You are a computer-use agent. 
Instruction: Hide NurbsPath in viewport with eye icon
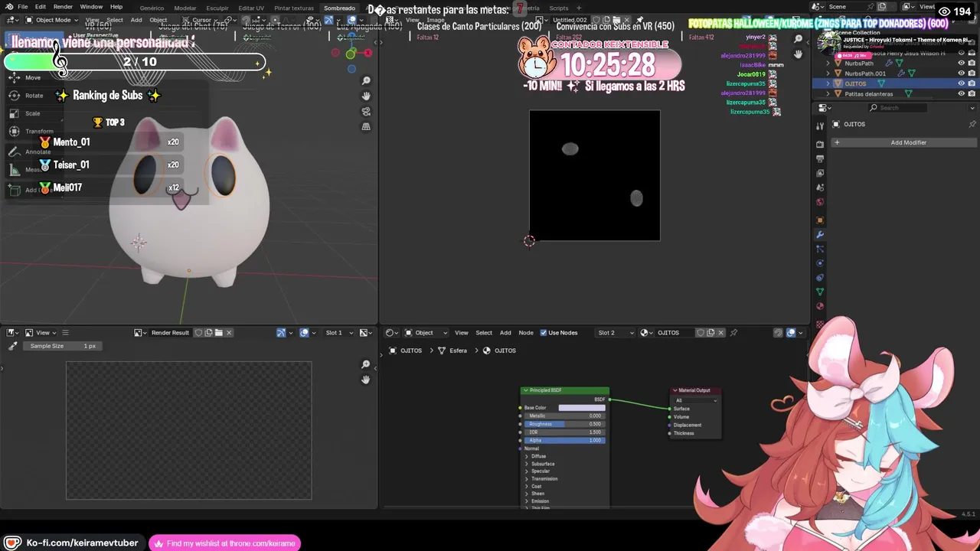(x=962, y=64)
